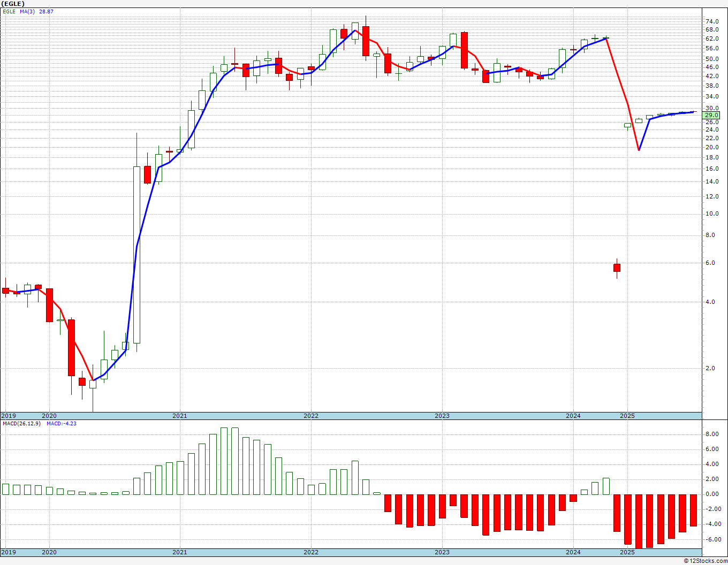Select the 26.0 price axis label
Viewport: 728px width, 565px height.
click(x=712, y=122)
